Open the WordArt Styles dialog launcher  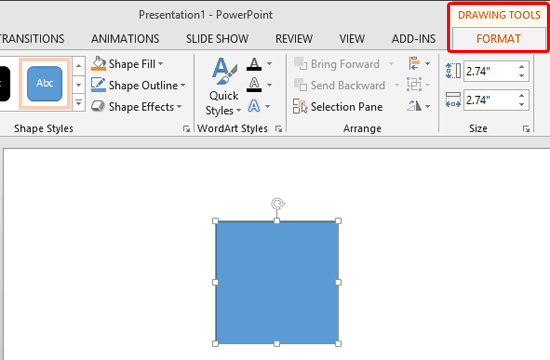[279, 129]
